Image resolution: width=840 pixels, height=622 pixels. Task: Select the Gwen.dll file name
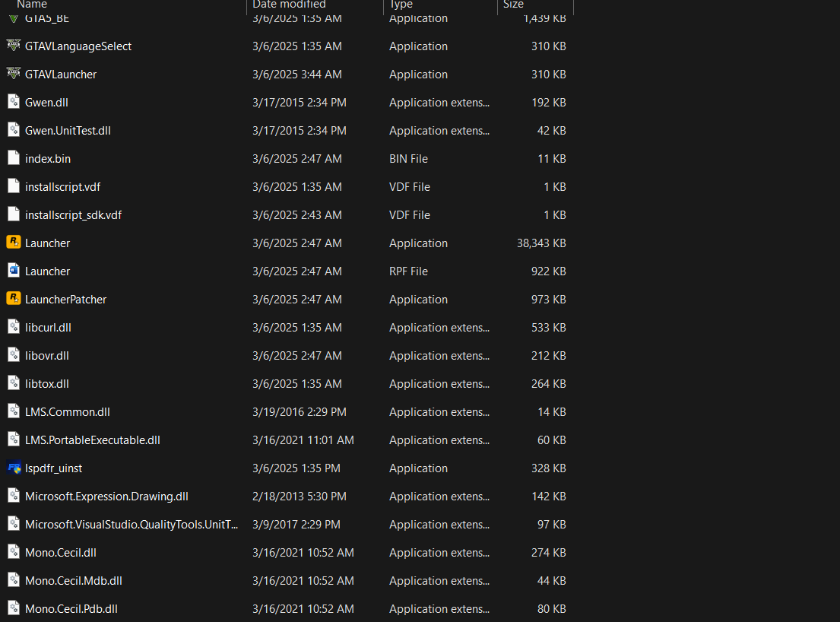point(46,103)
